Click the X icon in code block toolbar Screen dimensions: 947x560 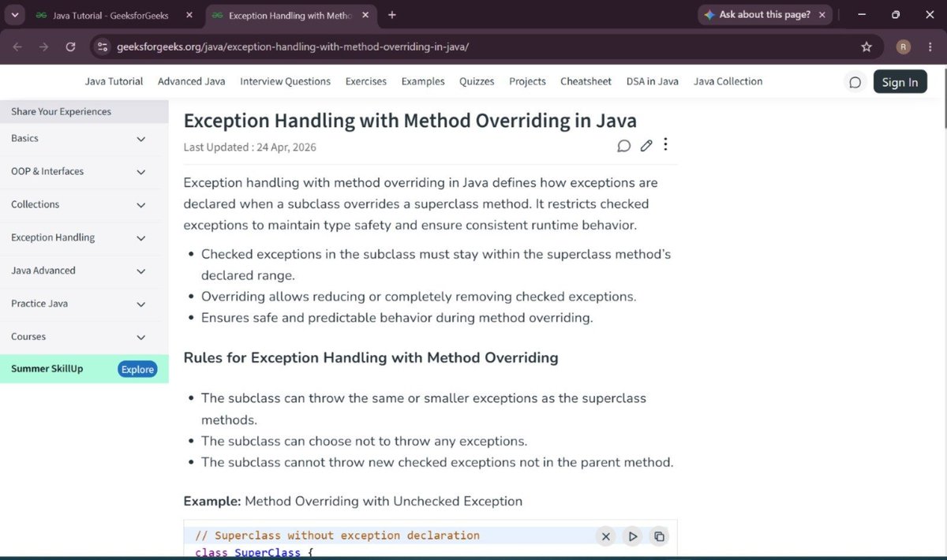point(605,536)
